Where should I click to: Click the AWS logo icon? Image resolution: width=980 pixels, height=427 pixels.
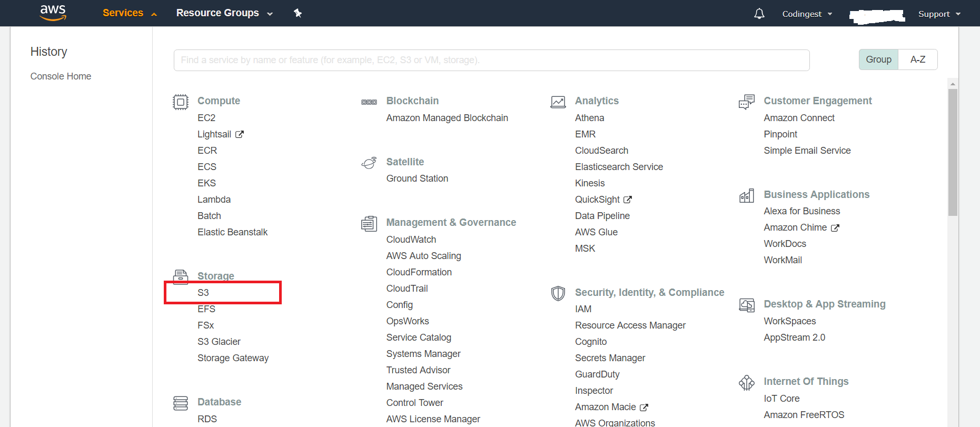pos(53,13)
